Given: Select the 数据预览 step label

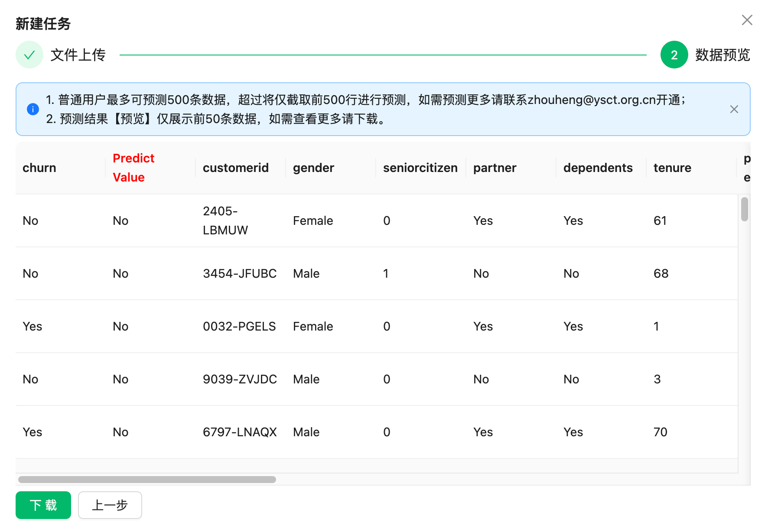Looking at the screenshot, I should coord(722,55).
